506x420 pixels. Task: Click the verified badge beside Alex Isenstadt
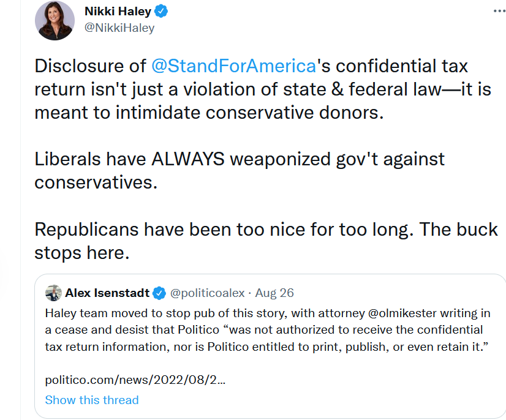pyautogui.click(x=159, y=293)
